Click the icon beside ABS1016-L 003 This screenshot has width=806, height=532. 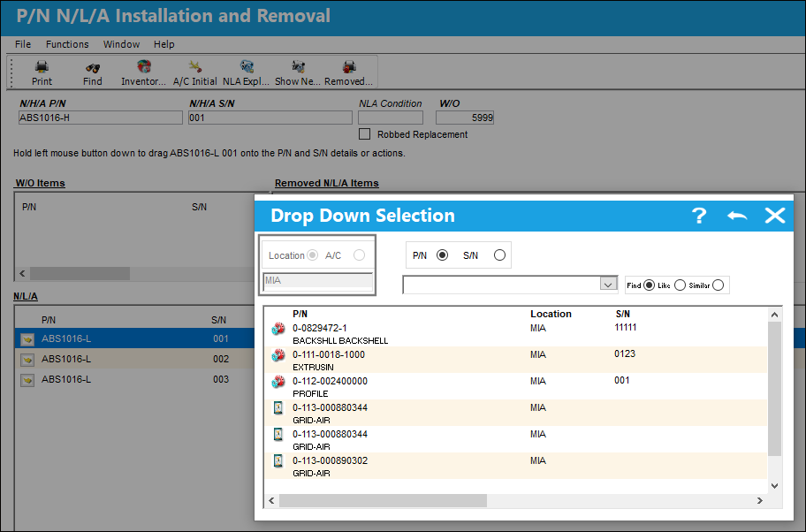pos(27,380)
